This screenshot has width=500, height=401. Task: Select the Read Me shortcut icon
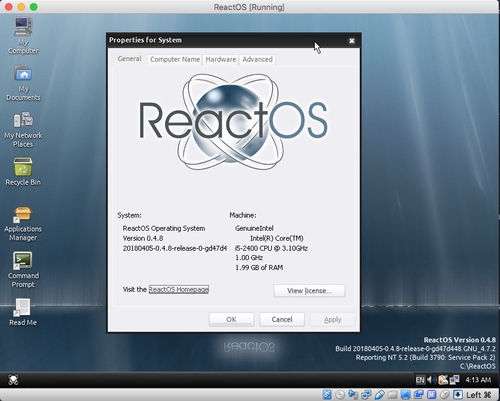coord(23,312)
